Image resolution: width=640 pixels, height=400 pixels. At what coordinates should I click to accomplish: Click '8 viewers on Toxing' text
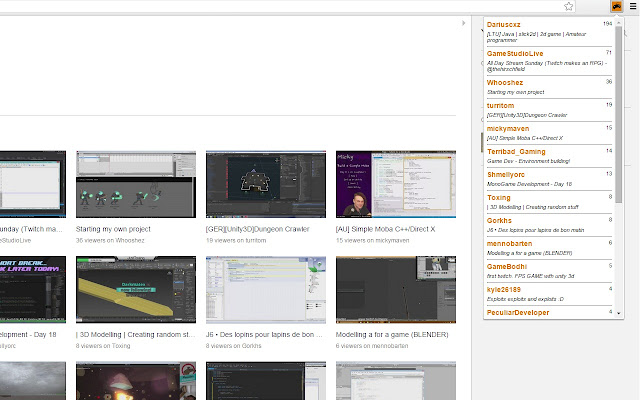pos(103,346)
